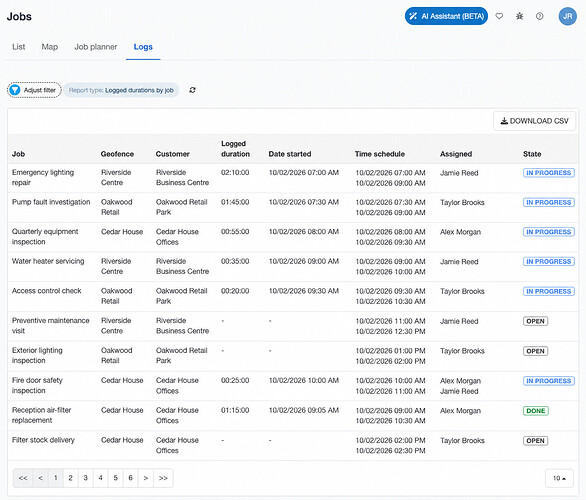
Task: Open the help question mark icon
Action: (x=540, y=16)
